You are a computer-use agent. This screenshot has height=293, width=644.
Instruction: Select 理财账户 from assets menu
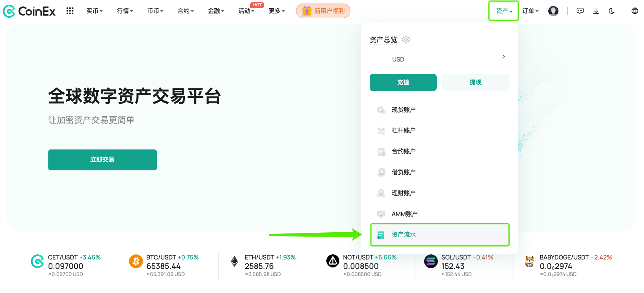[439, 193]
